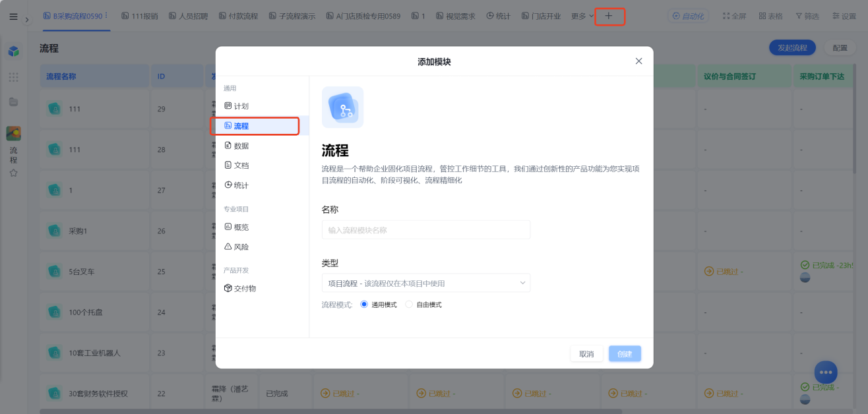Star the project under 流程 in sidebar
Screen dimensions: 868x414
click(x=13, y=173)
